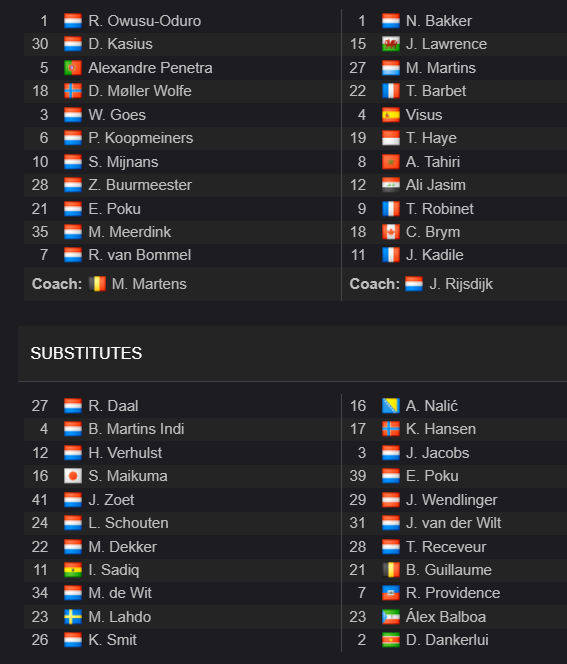This screenshot has width=567, height=664.
Task: Open player D. Møller Wolfe
Action: pos(140,91)
